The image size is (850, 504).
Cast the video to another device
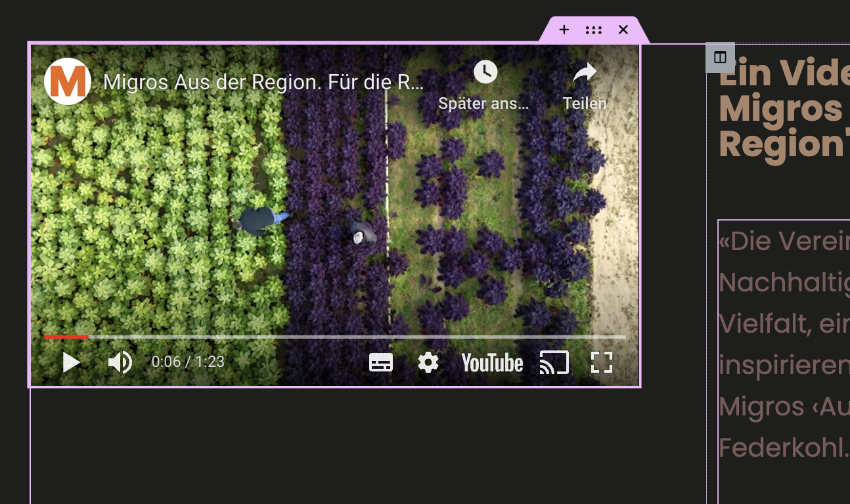click(x=554, y=362)
